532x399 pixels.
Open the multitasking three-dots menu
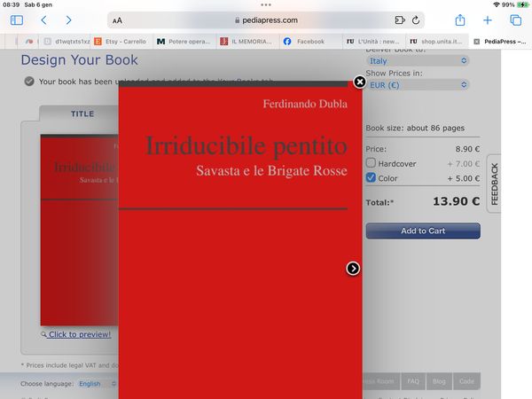pos(266,4)
